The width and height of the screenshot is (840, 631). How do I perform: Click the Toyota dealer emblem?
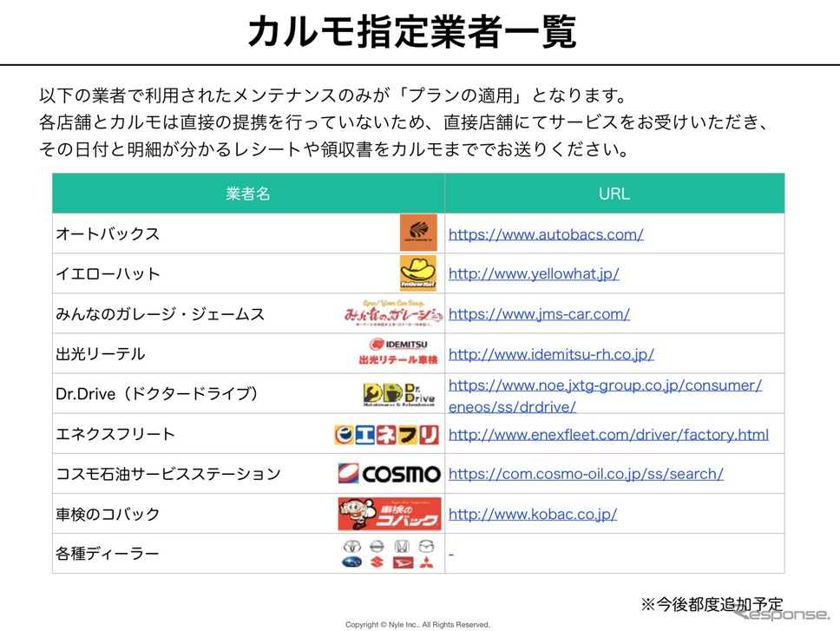tap(352, 546)
